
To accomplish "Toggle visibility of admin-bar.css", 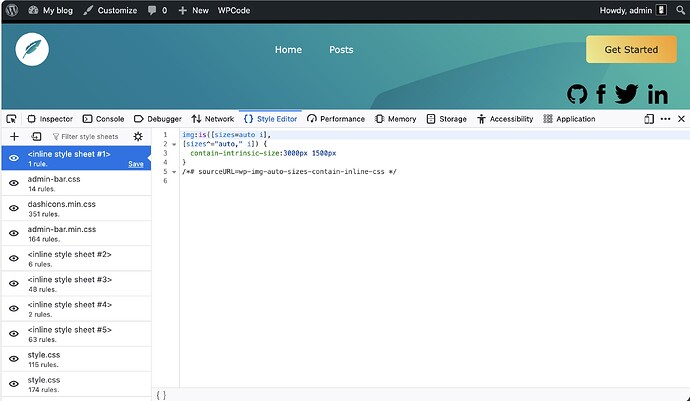I will coord(14,183).
